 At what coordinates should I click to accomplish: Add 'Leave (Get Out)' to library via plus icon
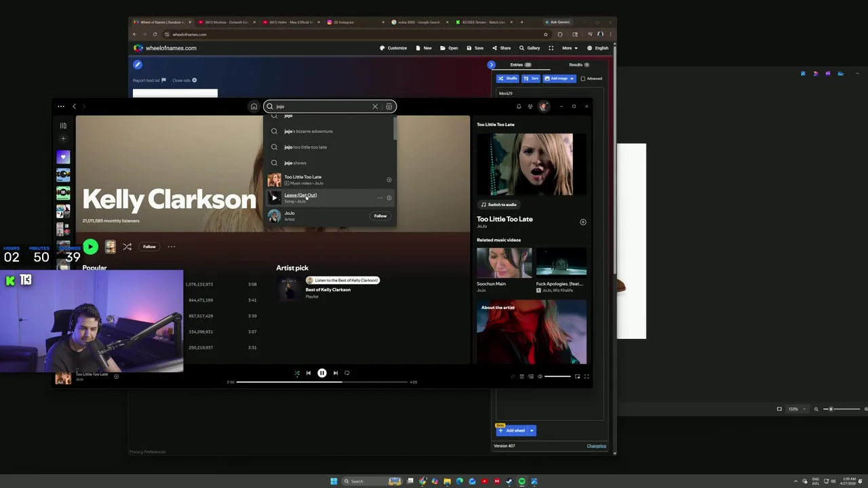389,198
